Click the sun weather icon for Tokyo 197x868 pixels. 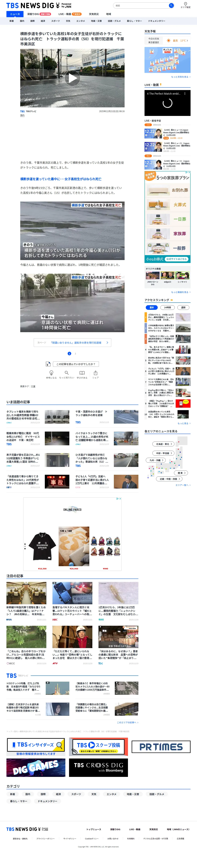point(168,41)
